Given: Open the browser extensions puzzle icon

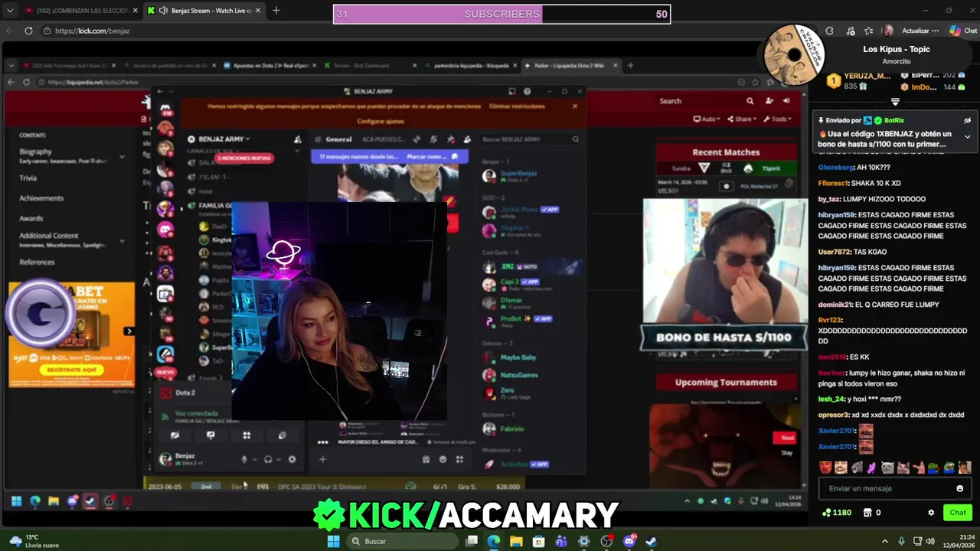Looking at the screenshot, I should coord(829,31).
